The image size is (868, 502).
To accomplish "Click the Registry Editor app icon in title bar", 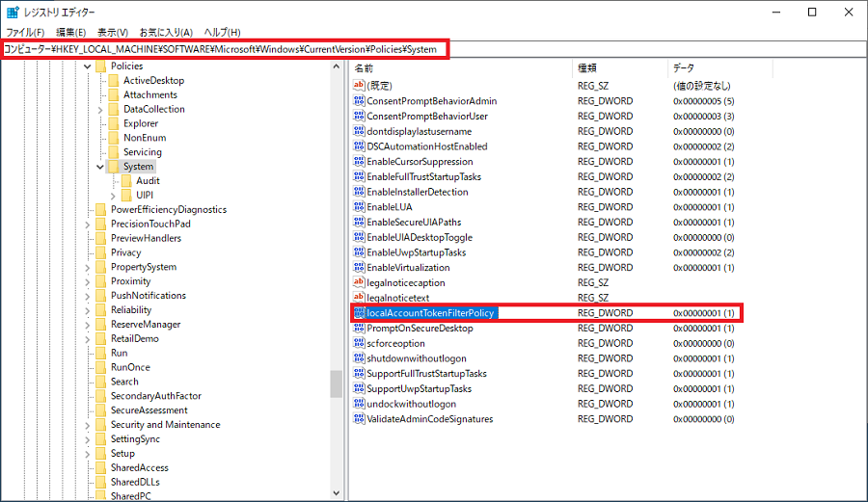I will 13,13.
